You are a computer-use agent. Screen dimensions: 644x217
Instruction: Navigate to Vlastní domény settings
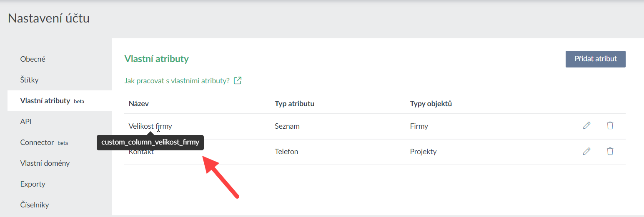[x=45, y=163]
